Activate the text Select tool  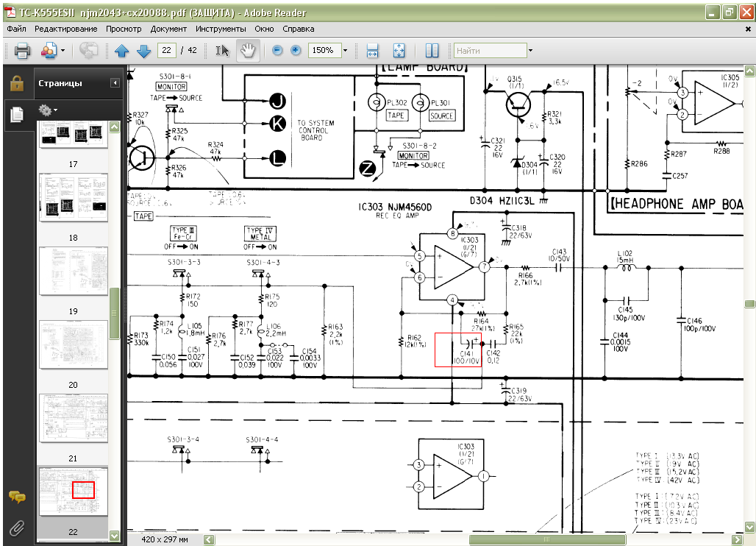[222, 51]
